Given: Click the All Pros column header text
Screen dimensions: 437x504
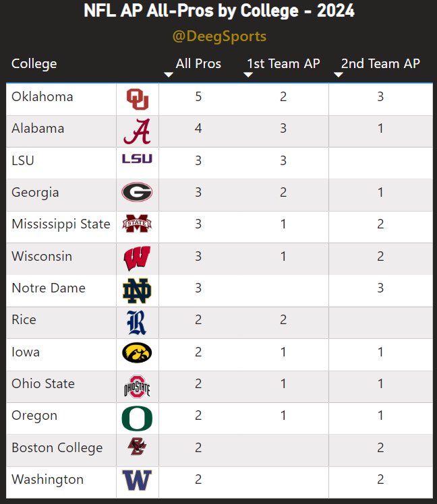Looking at the screenshot, I should pyautogui.click(x=198, y=63).
